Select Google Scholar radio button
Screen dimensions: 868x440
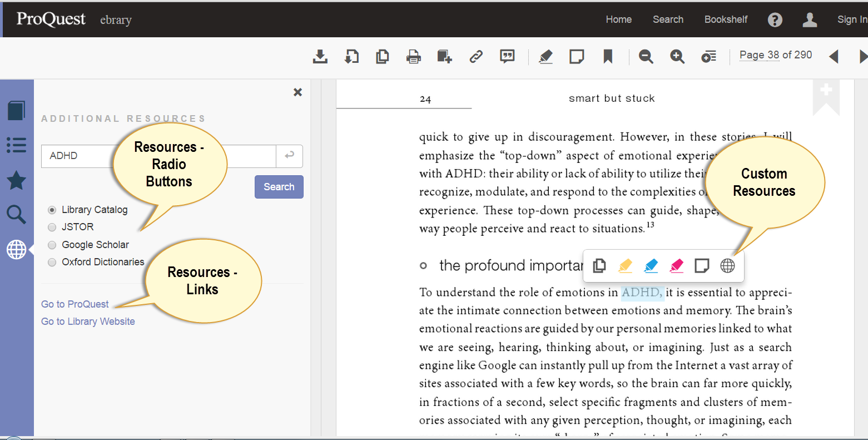(52, 245)
